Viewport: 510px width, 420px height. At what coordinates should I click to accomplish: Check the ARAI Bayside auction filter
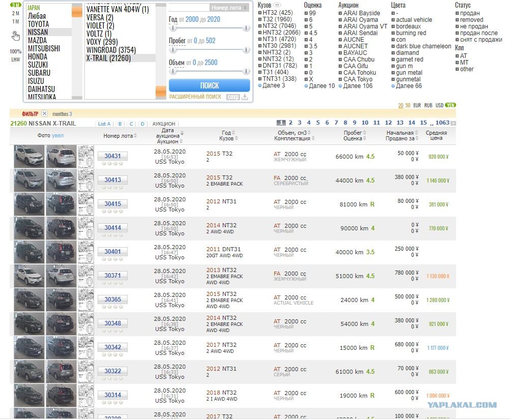tap(340, 13)
